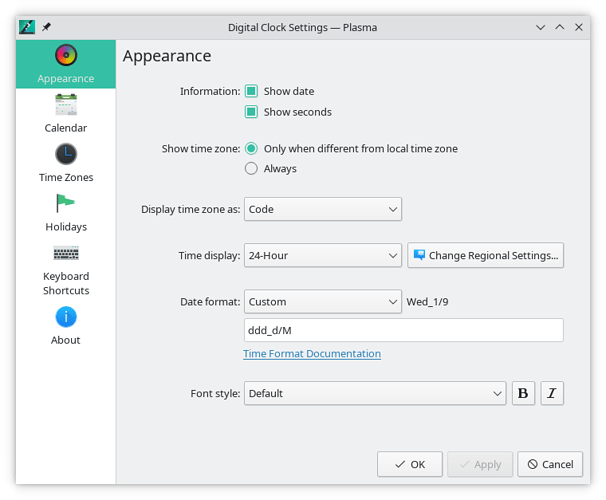The height and width of the screenshot is (500, 606).
Task: Click the Wed_1/9 date preview text
Action: (x=427, y=302)
